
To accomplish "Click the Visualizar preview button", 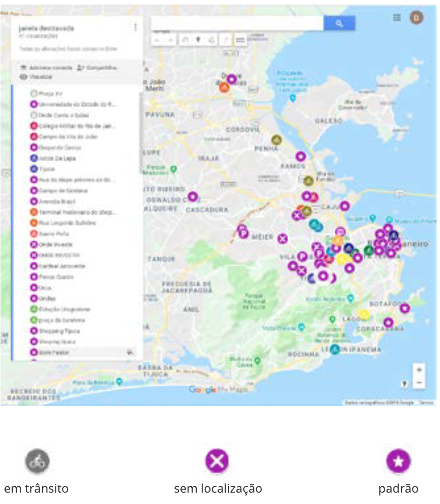I will 36,77.
